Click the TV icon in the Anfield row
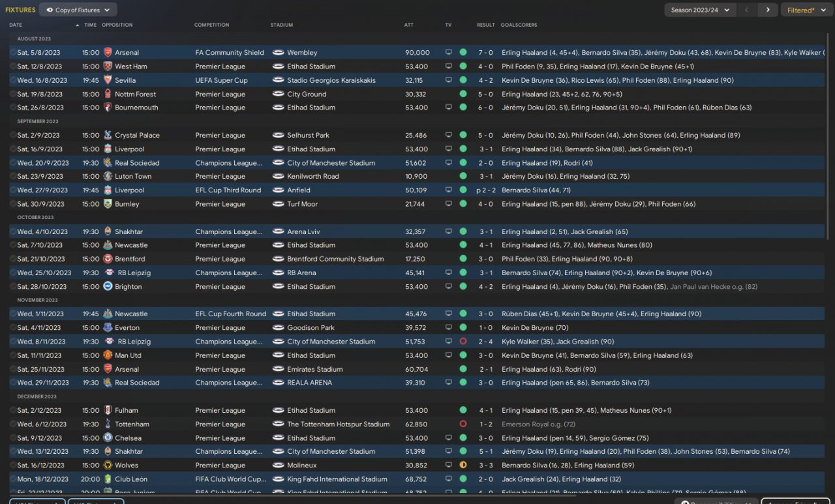 [448, 190]
